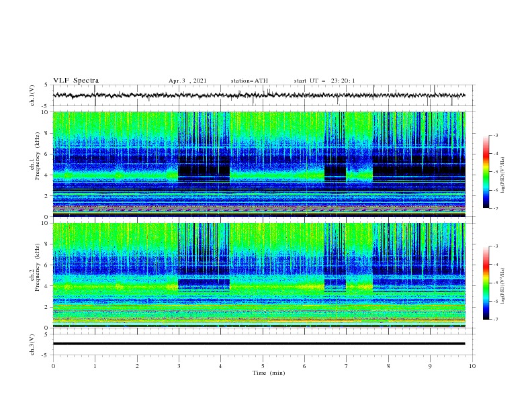Click the "station=ATH" header label

click(x=249, y=81)
